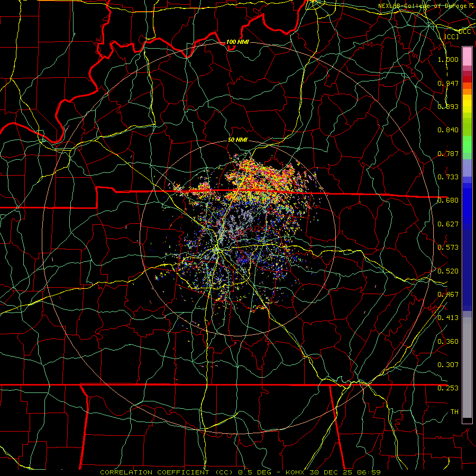This screenshot has width=476, height=476.
Task: Pick the bright green band on color bar
Action: click(467, 144)
